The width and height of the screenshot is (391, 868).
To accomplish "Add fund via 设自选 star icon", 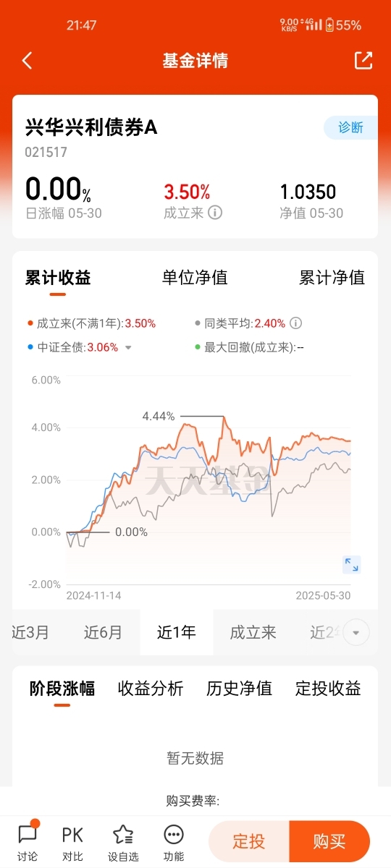I will [x=123, y=843].
